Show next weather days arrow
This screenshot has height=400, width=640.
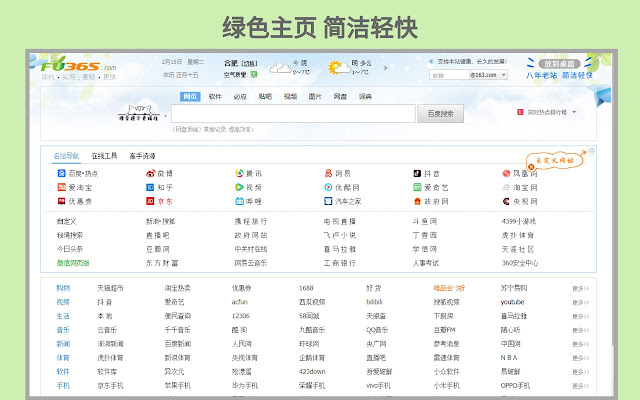[x=385, y=68]
